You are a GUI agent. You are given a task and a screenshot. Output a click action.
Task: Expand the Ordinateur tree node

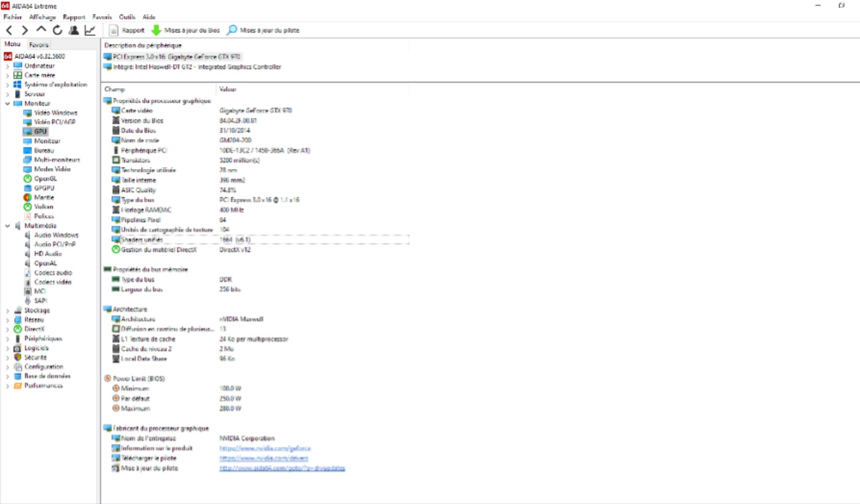tap(7, 66)
